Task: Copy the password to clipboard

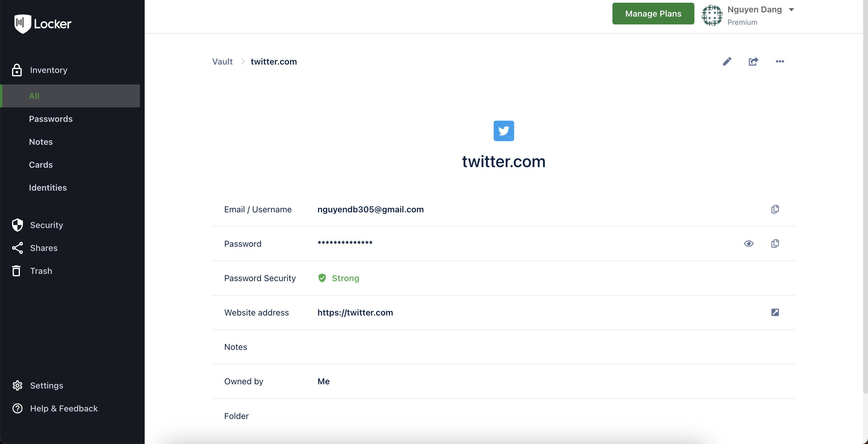Action: tap(775, 244)
